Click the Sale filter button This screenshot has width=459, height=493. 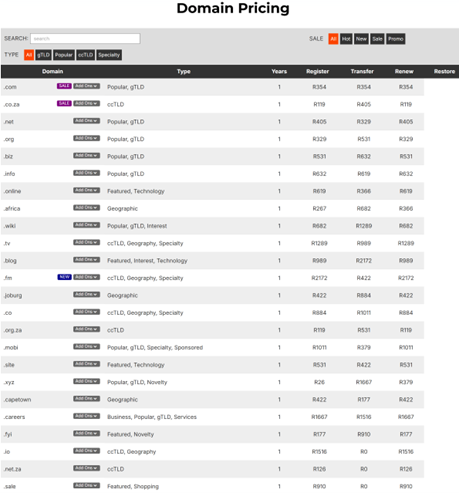(x=377, y=39)
